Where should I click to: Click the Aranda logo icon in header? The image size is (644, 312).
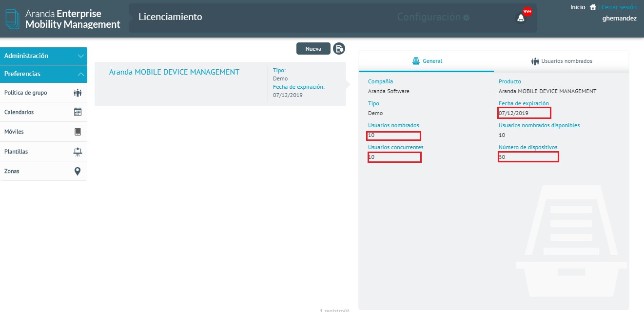coord(13,19)
